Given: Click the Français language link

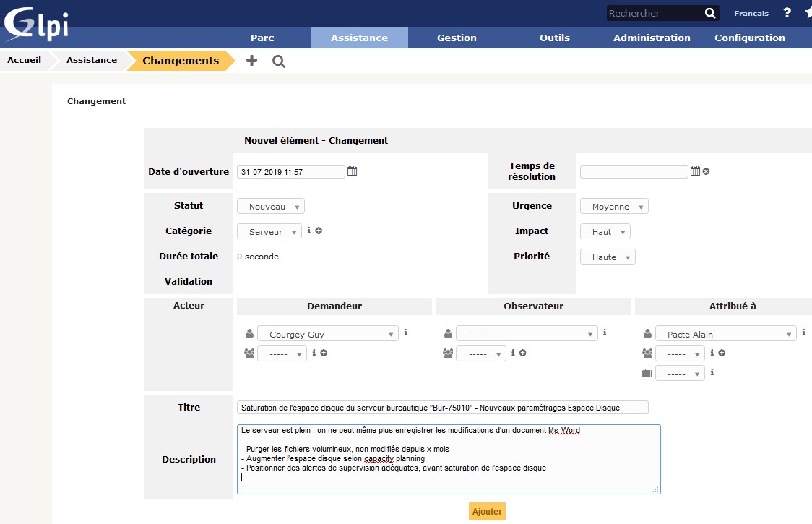Looking at the screenshot, I should (751, 14).
